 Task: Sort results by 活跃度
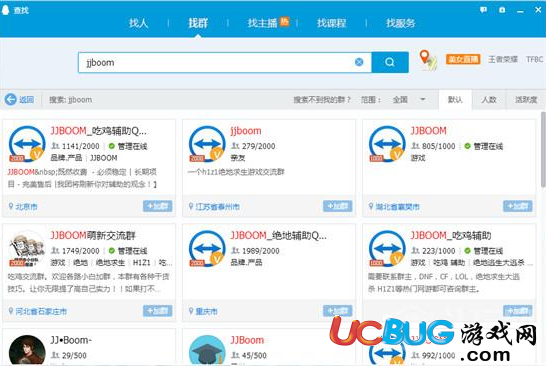526,100
